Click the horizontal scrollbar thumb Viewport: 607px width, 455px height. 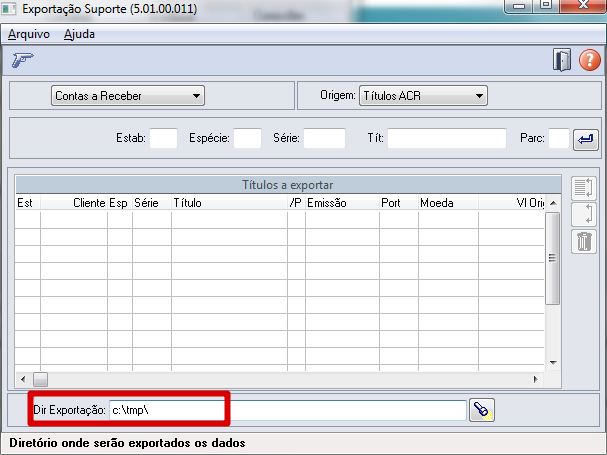[40, 379]
